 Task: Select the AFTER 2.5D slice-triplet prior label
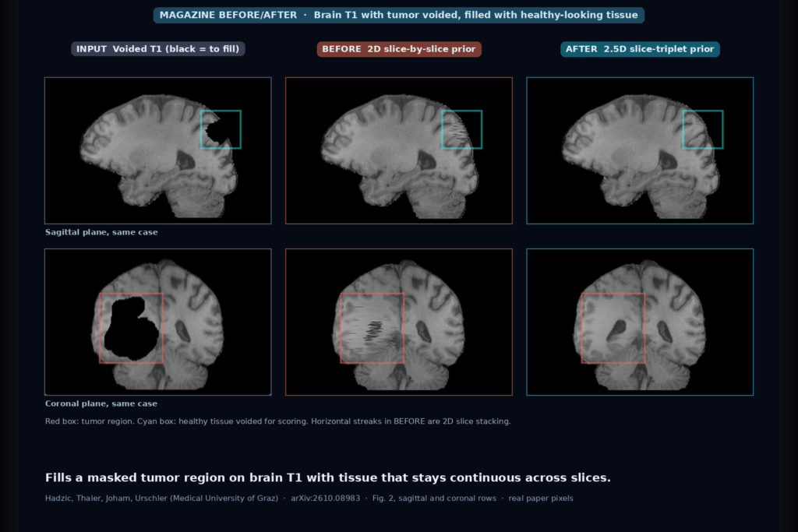coord(640,49)
